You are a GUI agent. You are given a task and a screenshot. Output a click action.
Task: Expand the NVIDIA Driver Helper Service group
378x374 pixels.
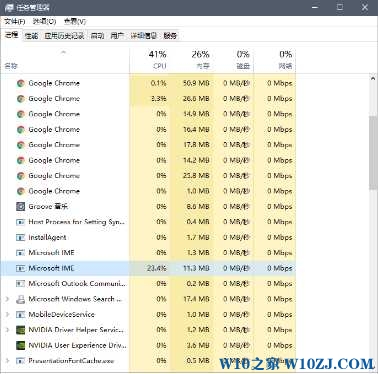coord(7,330)
